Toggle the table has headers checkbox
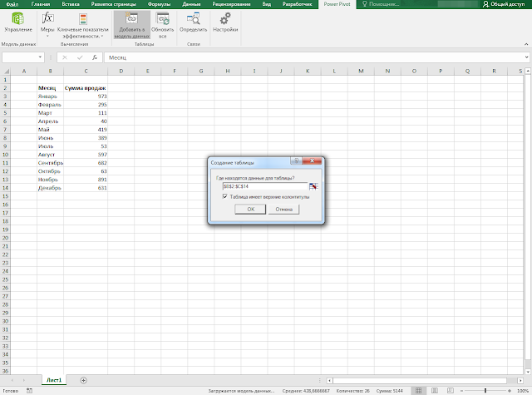The width and height of the screenshot is (532, 395). [x=225, y=196]
